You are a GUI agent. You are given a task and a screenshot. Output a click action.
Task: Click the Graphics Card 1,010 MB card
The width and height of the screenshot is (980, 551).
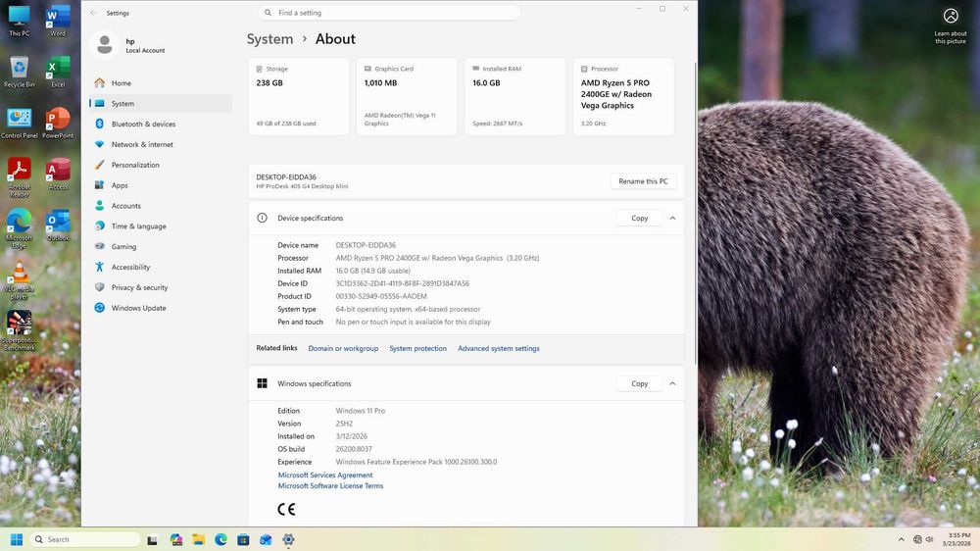(407, 96)
